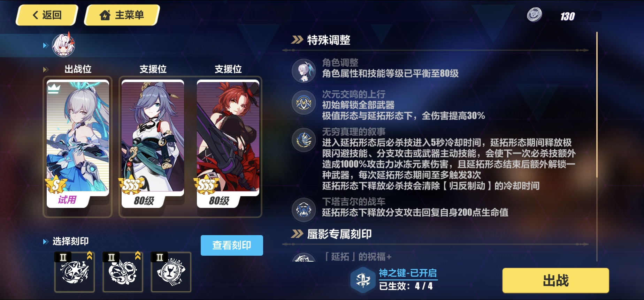Select the 出战位 trial S-rank character card
This screenshot has width=644, height=300.
(78, 144)
